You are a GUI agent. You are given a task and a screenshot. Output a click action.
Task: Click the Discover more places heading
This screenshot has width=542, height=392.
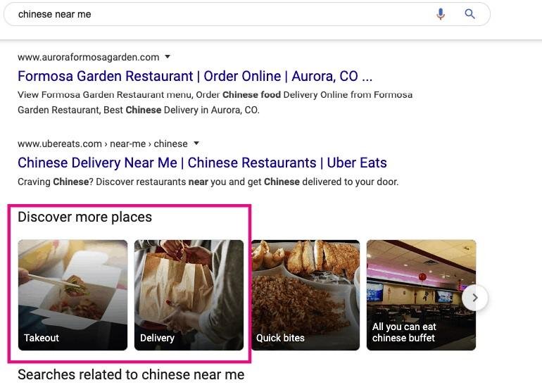(84, 217)
